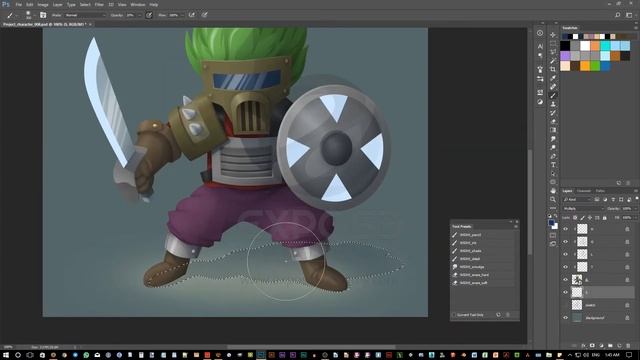Hide layer with character thumbnail

coord(565,280)
